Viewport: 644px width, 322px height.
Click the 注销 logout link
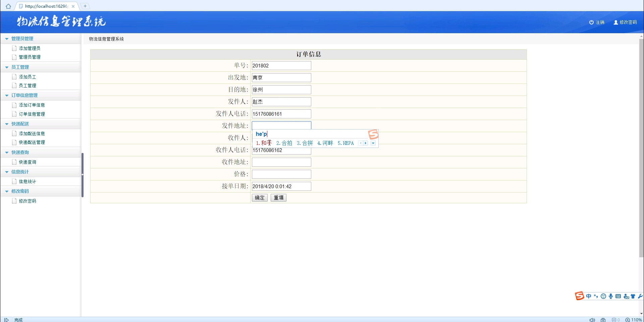point(597,22)
